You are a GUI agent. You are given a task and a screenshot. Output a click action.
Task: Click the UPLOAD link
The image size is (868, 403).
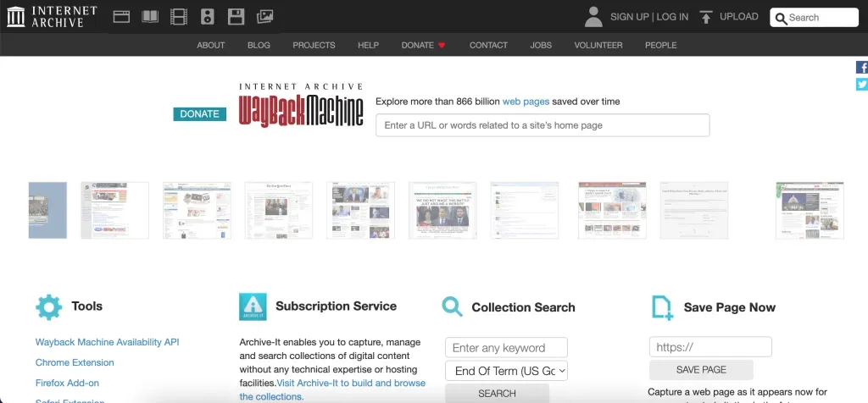(x=739, y=17)
